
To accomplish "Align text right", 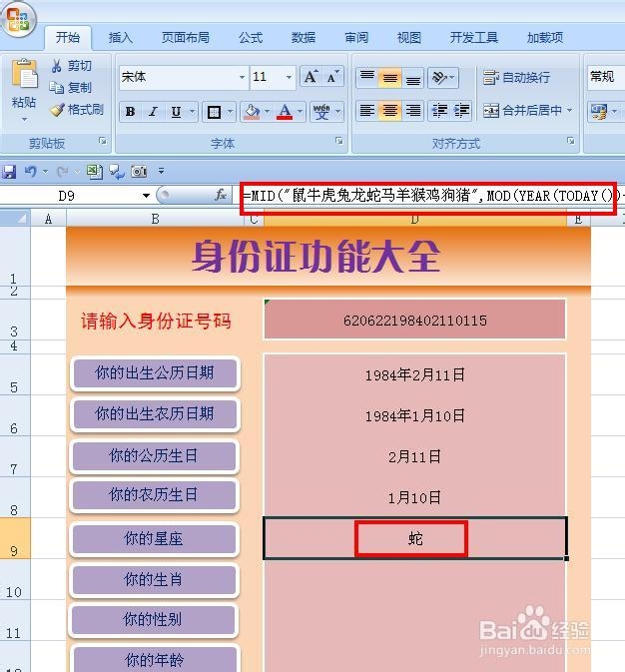I will tap(412, 111).
